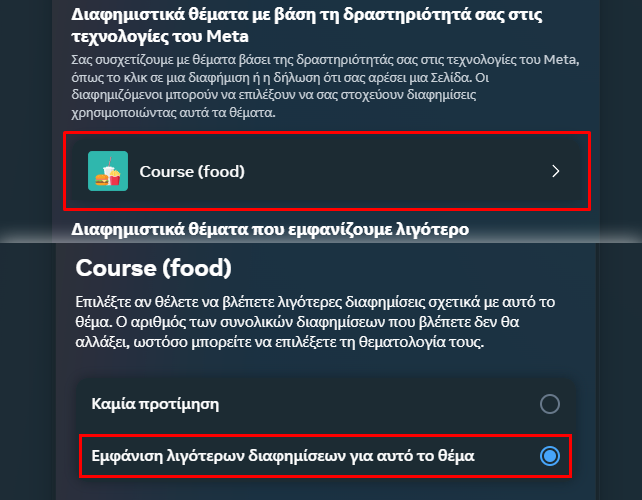
Task: Choose Εμφάνιση λιγότερων διαφημίσεων για αυτό το θέμα label
Action: (283, 456)
